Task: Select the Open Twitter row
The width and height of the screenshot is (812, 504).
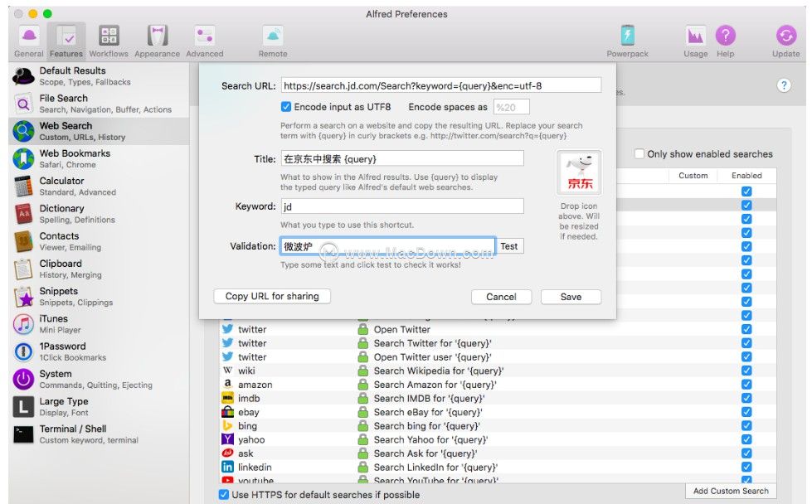Action: click(498, 329)
